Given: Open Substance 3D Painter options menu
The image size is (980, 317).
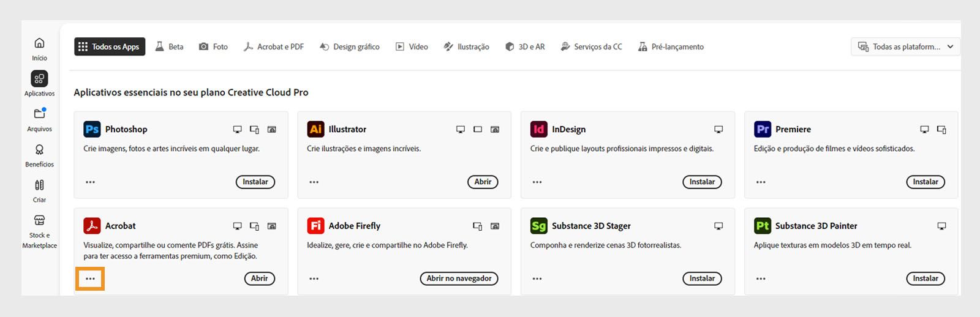Looking at the screenshot, I should tap(761, 279).
